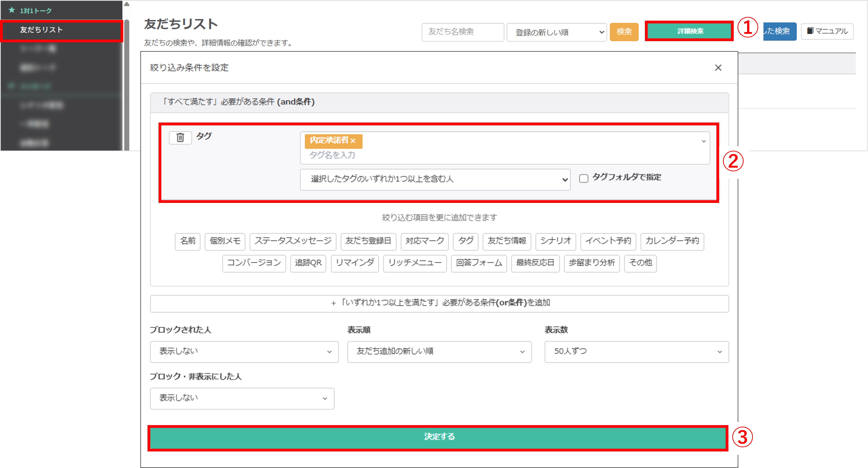The height and width of the screenshot is (468, 868).
Task: Open the 表示順 dropdown showing 友だち追加の新しい順
Action: (x=439, y=351)
